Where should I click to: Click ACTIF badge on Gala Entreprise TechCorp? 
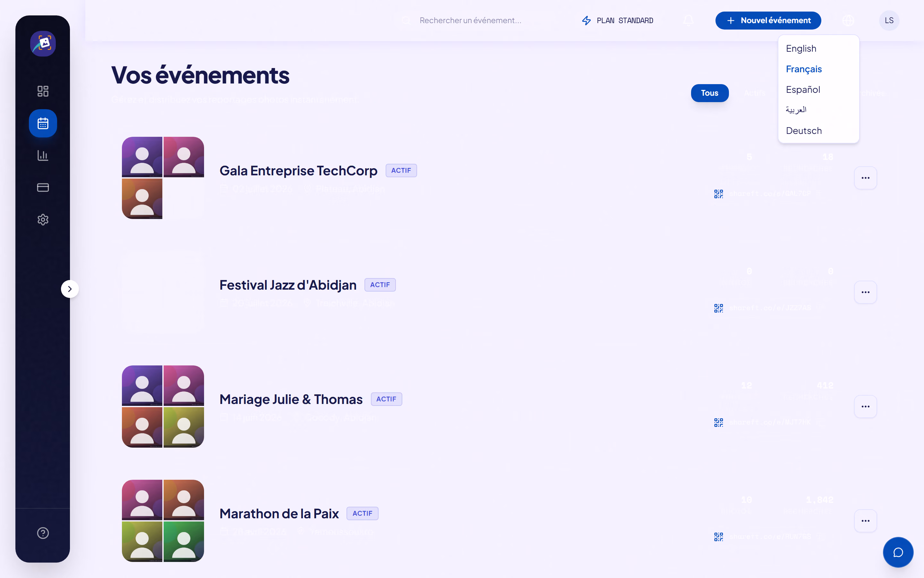(x=401, y=171)
